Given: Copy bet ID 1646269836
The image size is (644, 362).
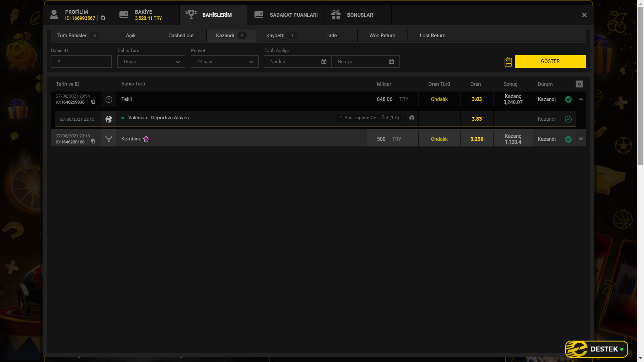Looking at the screenshot, I should [x=93, y=102].
